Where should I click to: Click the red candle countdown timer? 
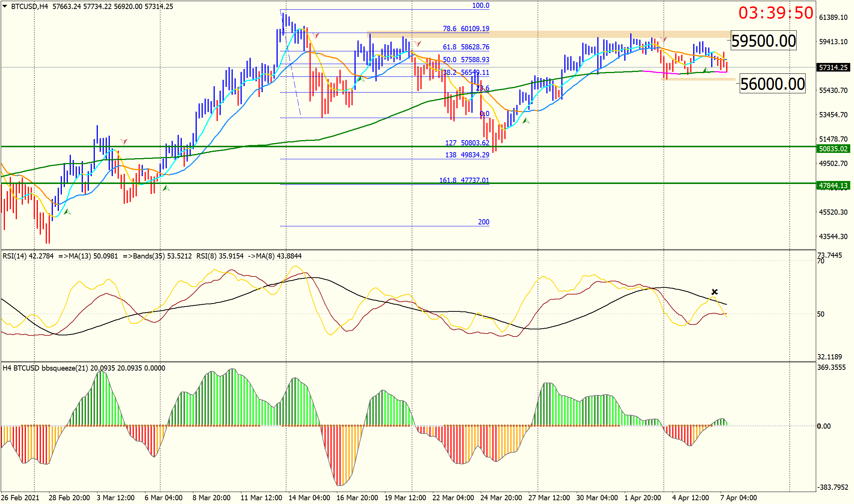click(775, 13)
